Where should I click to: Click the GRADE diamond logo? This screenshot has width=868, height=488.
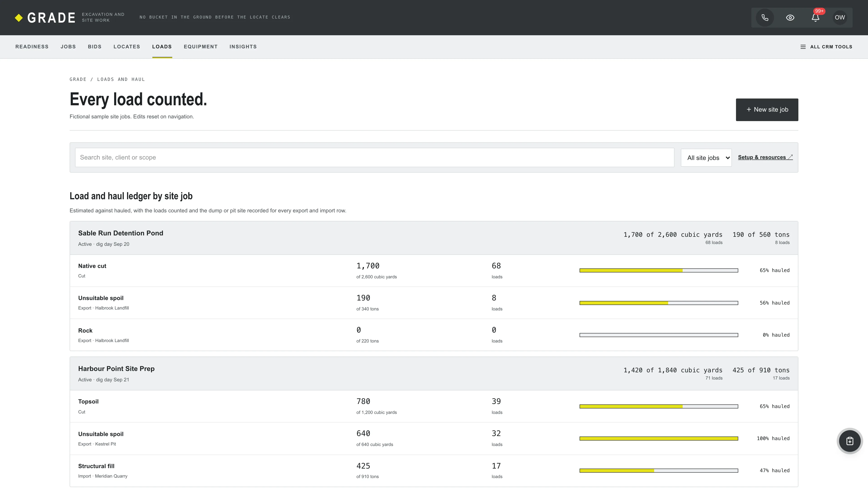click(x=19, y=18)
